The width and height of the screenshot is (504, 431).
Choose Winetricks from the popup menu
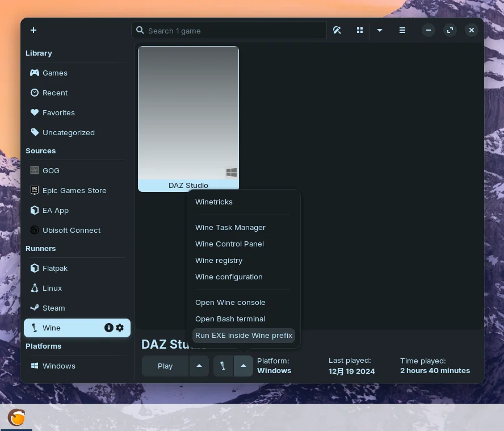click(x=243, y=202)
